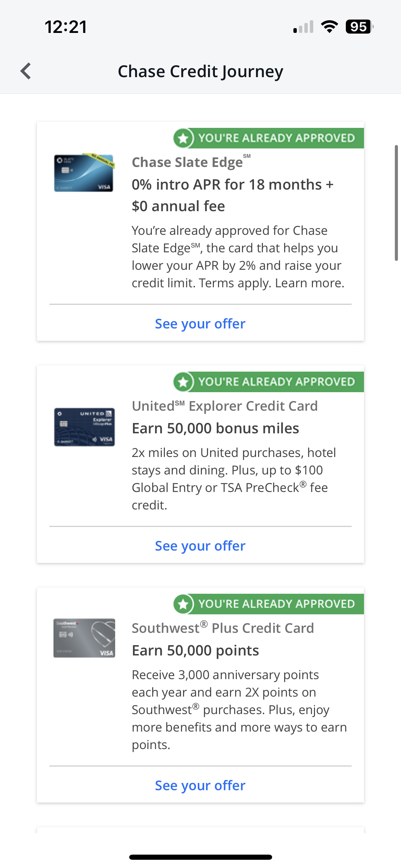Tap the Wi-Fi status icon

click(x=329, y=27)
